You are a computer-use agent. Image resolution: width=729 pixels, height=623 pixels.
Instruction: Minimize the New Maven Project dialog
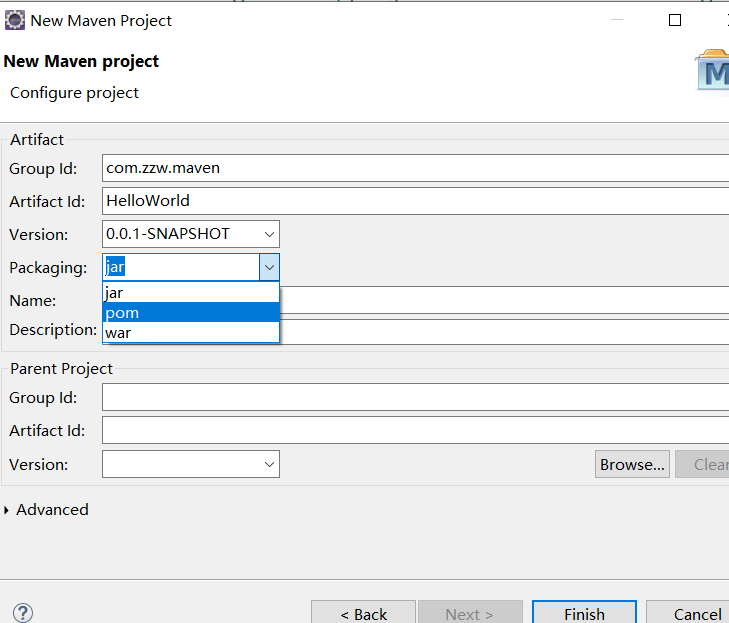(x=616, y=20)
